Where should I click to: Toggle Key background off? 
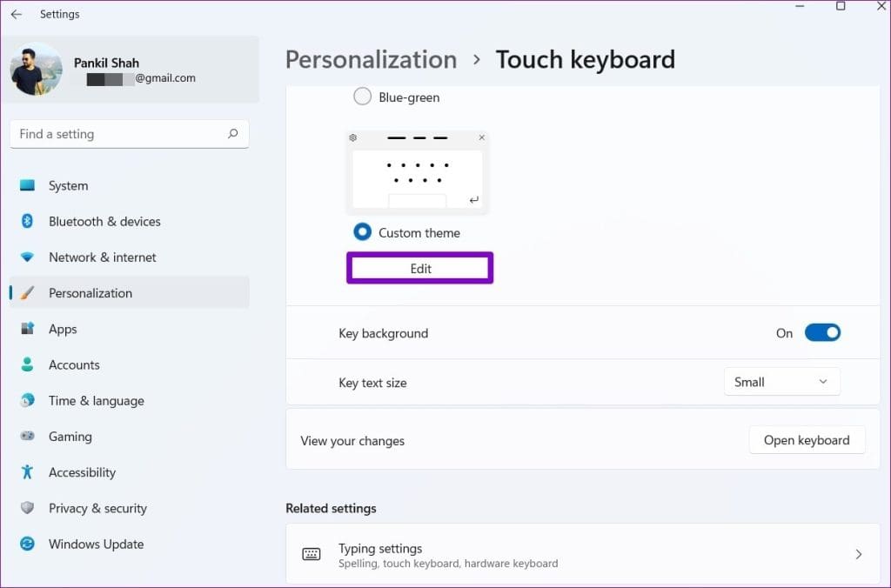[x=821, y=332]
